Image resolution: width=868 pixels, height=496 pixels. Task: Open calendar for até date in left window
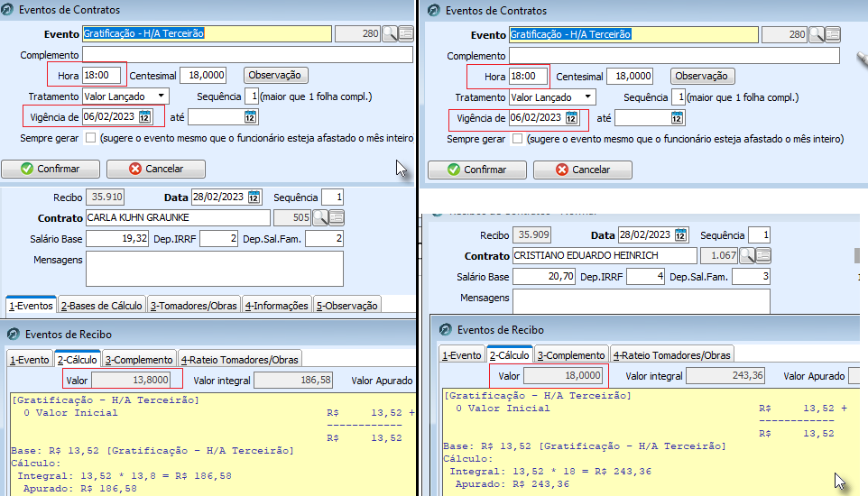point(250,117)
